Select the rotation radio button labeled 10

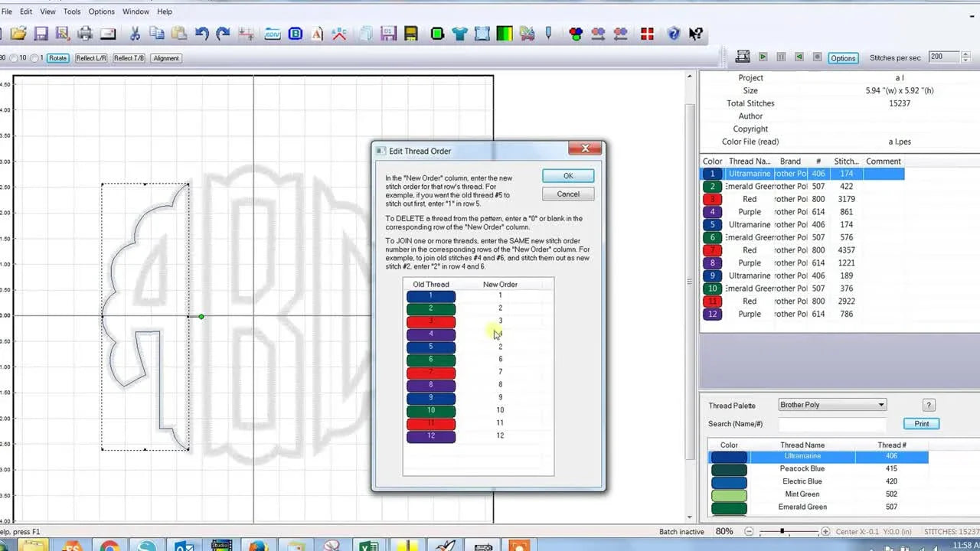pos(13,58)
